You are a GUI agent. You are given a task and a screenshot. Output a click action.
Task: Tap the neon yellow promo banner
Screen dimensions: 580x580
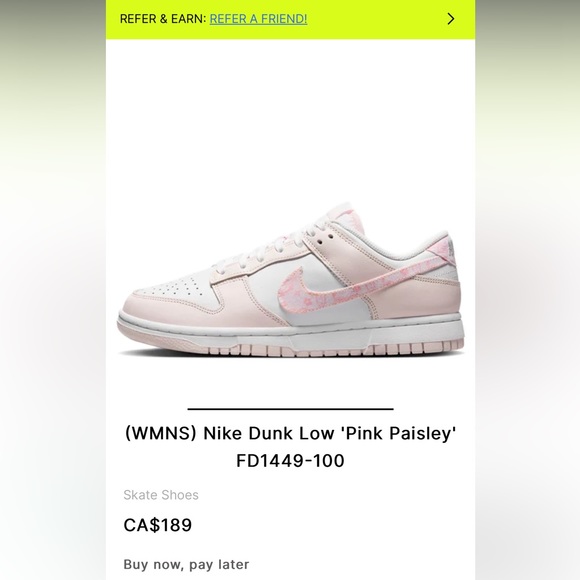pos(290,19)
